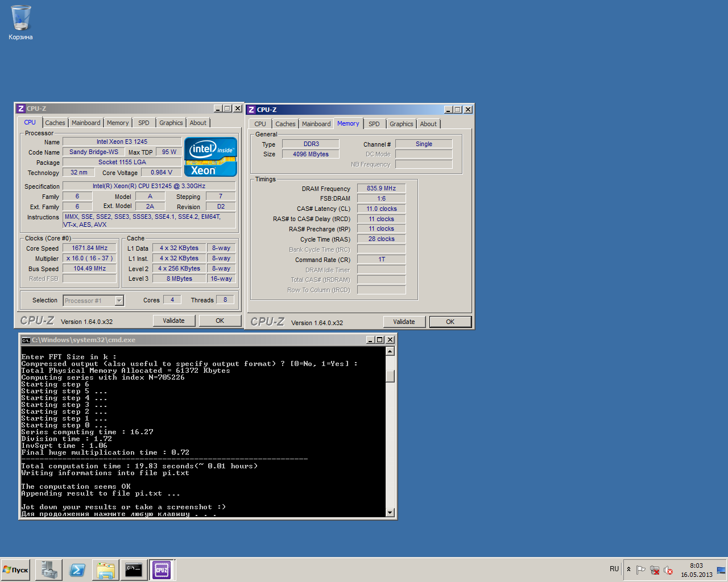
Task: Click the x 16.0 multiplier value
Action: click(x=90, y=258)
